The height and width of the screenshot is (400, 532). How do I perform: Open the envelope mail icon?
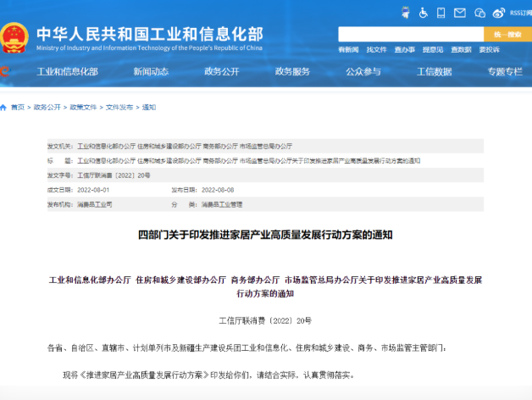tap(460, 13)
